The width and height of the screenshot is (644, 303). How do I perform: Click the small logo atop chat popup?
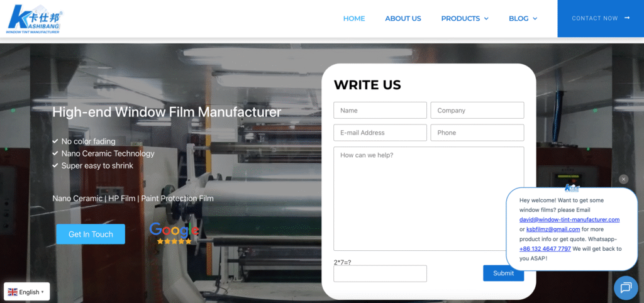pos(572,188)
